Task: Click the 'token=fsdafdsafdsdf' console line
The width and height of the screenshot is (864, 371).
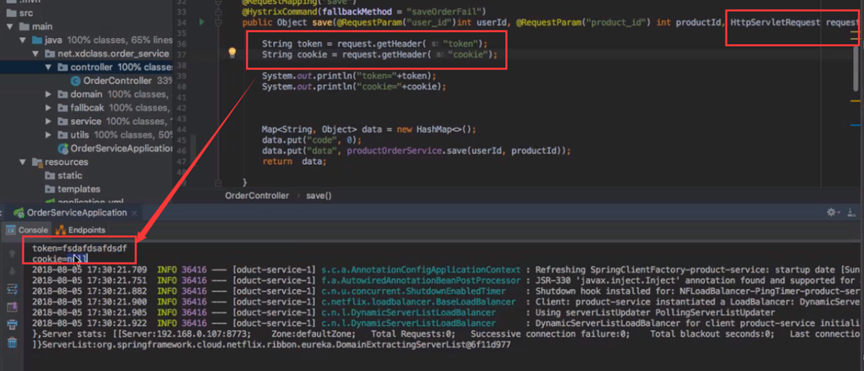Action: (x=79, y=249)
